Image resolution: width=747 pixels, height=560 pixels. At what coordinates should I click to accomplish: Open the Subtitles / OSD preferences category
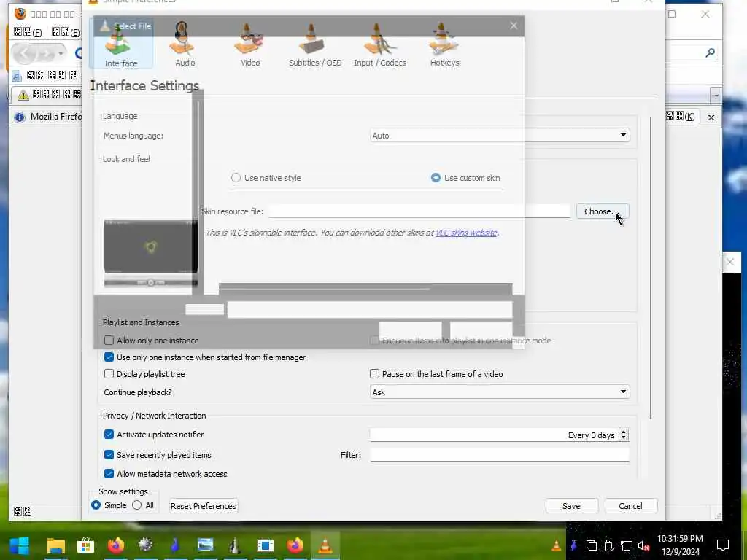click(315, 46)
